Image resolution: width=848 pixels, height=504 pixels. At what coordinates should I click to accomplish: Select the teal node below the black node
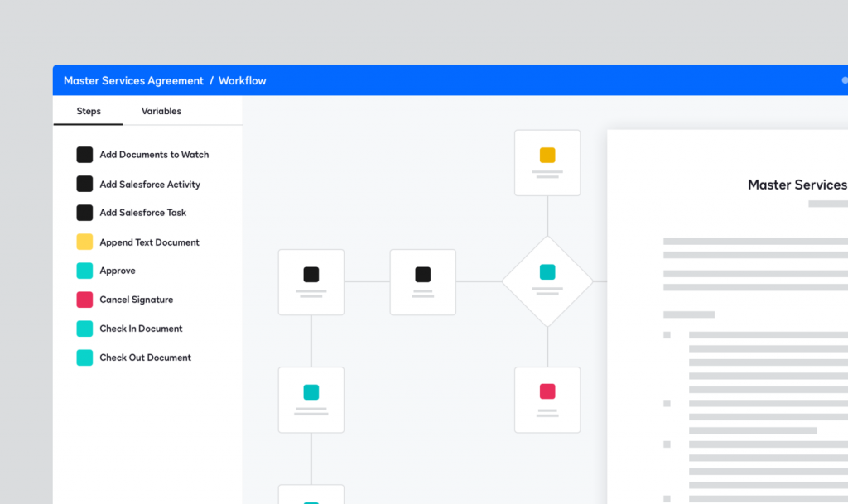311,400
